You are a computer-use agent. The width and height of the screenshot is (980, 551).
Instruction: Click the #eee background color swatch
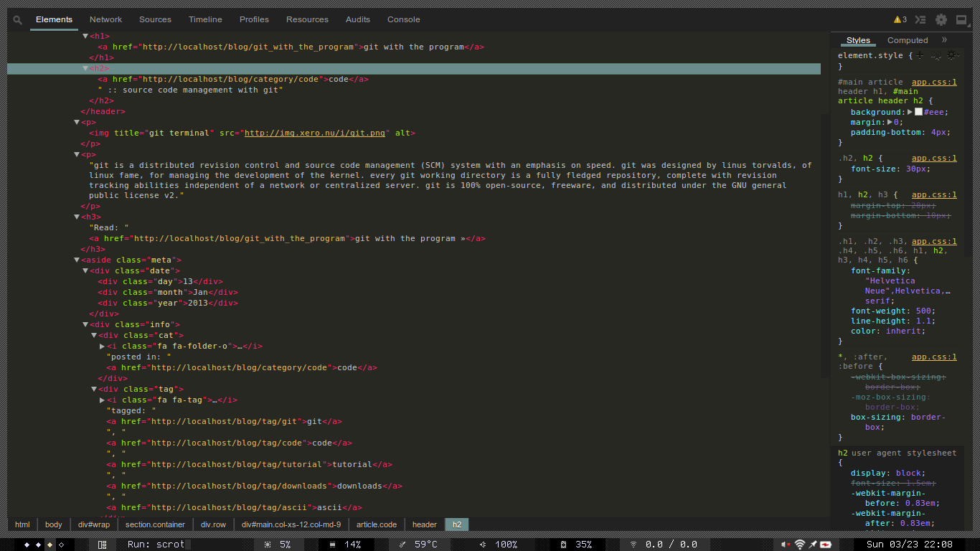pyautogui.click(x=918, y=112)
